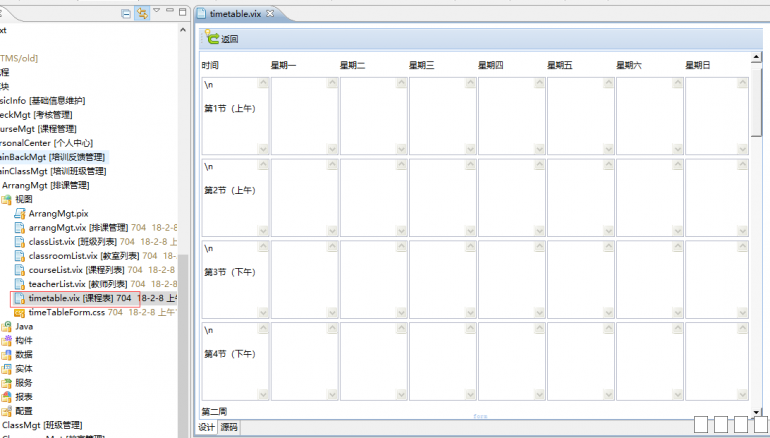Open the explorer View Menu dropdown triangle

(x=156, y=12)
